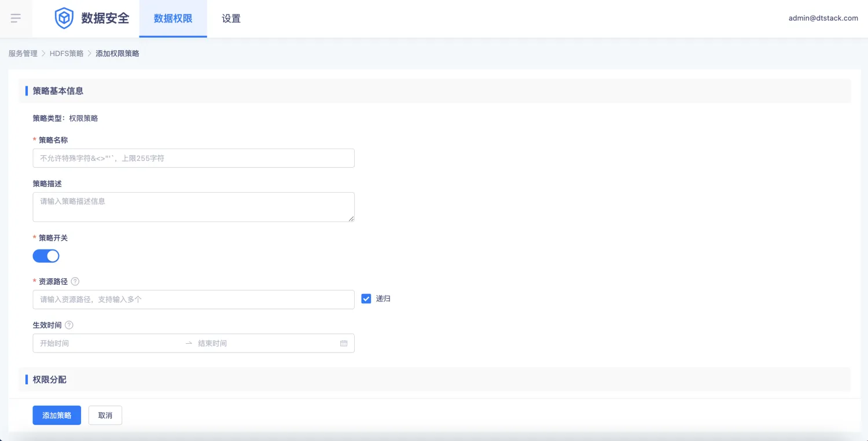868x441 pixels.
Task: Click the 数据安全 shield logo icon
Action: [64, 19]
